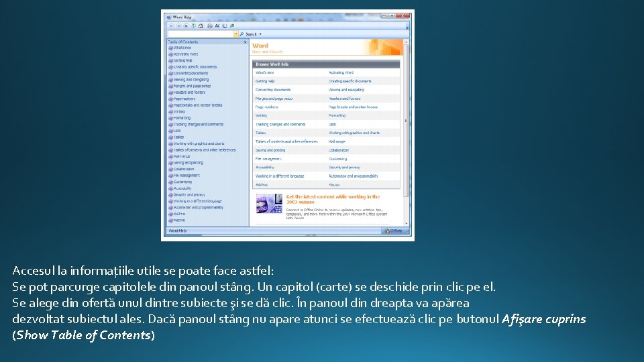The width and height of the screenshot is (644, 362).
Task: Open the Search scope dropdown arrow
Action: coord(260,34)
